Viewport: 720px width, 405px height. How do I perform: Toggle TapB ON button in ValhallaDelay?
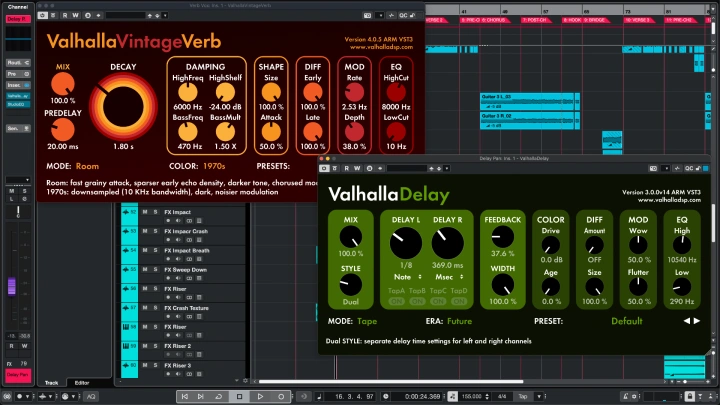pyautogui.click(x=417, y=301)
